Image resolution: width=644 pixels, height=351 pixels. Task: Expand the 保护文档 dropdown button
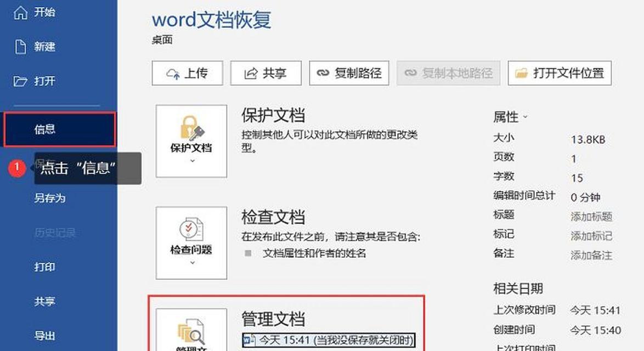pos(191,141)
